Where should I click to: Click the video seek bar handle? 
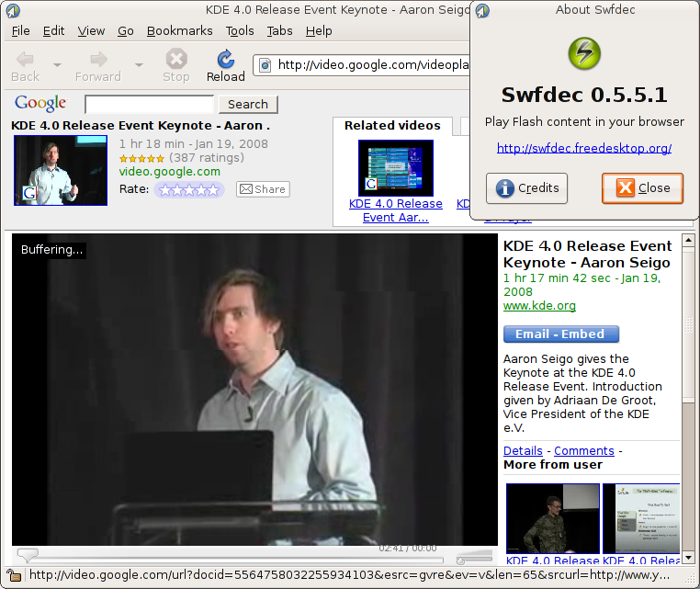point(28,555)
